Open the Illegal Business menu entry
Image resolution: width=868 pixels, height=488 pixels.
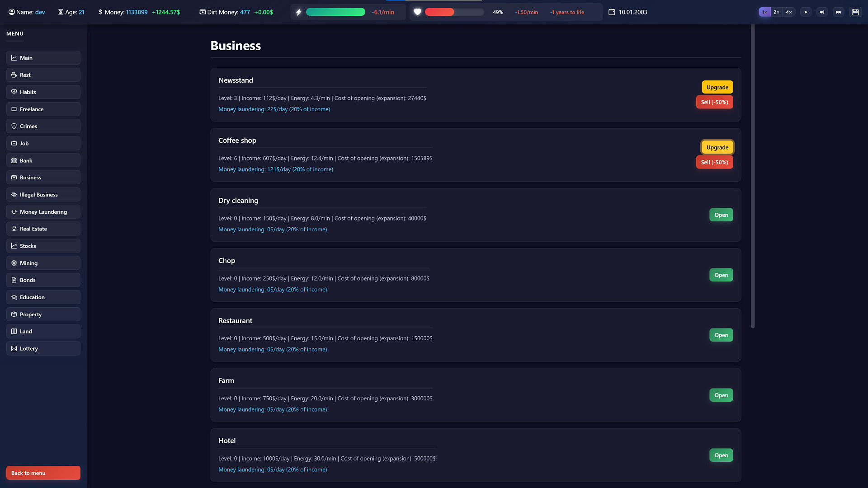click(43, 194)
